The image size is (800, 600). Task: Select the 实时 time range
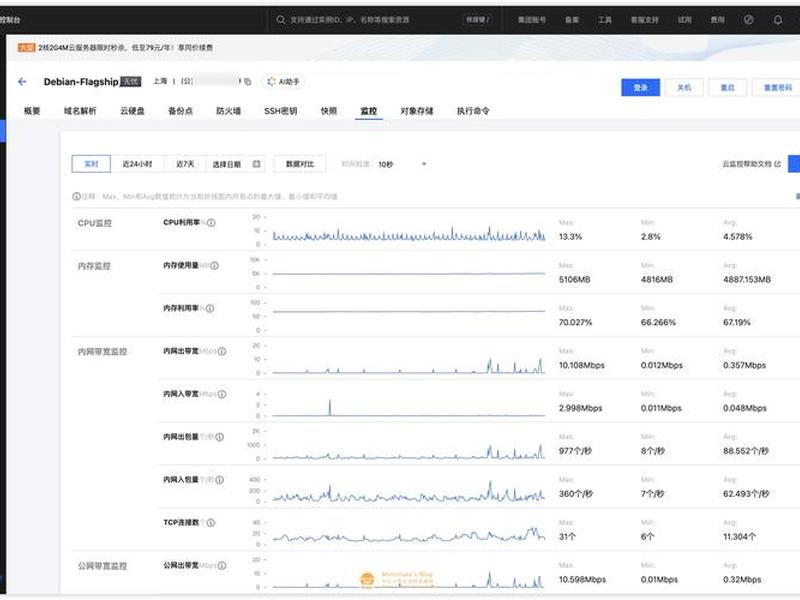(x=91, y=164)
